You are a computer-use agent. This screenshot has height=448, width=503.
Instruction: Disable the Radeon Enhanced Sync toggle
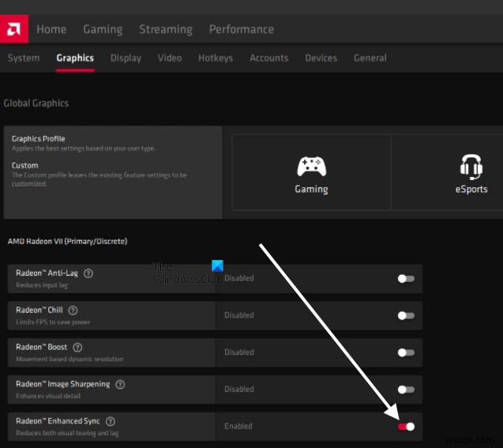pyautogui.click(x=406, y=427)
